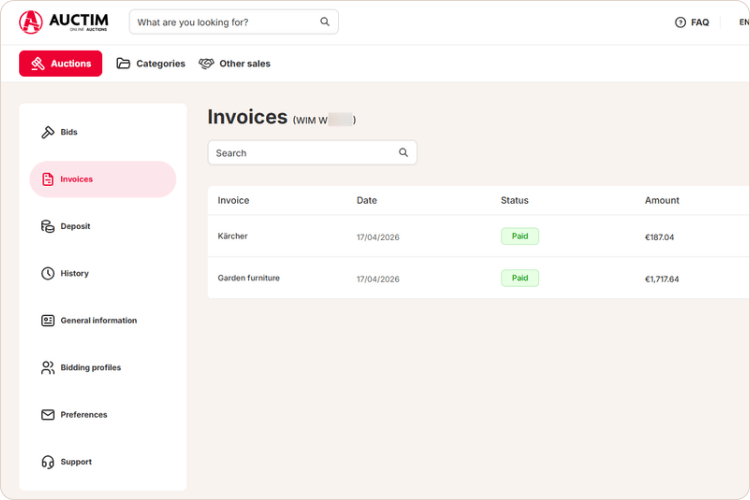Click the Status column header
The image size is (750, 500).
pos(514,200)
